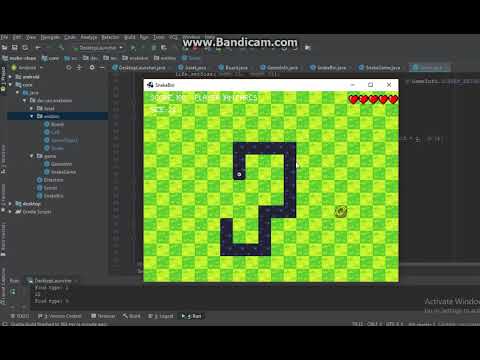Open the Version Control tool window
The width and height of the screenshot is (480, 360).
coord(60,316)
